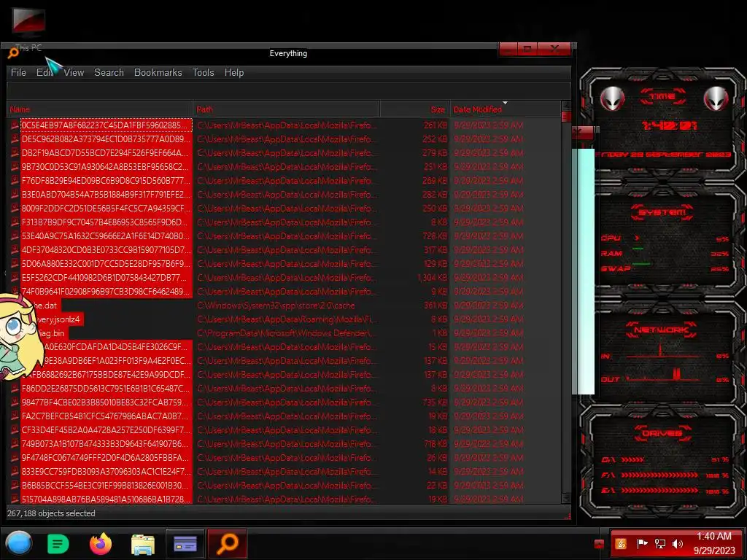The height and width of the screenshot is (560, 747).
Task: Open File Explorer from the taskbar
Action: 142,544
